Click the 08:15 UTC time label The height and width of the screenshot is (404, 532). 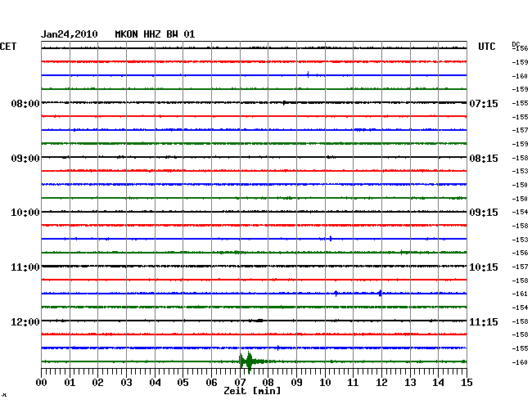[484, 159]
